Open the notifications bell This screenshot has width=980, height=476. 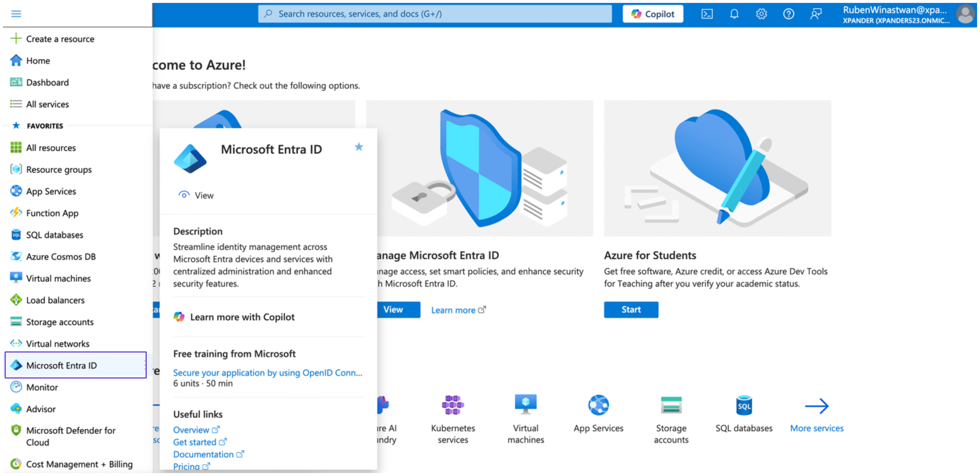(x=734, y=14)
